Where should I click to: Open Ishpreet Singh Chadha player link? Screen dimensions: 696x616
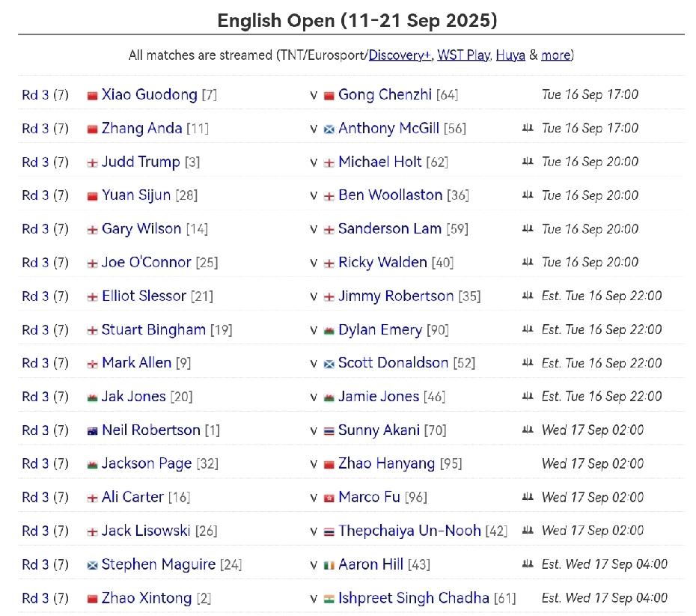[414, 598]
